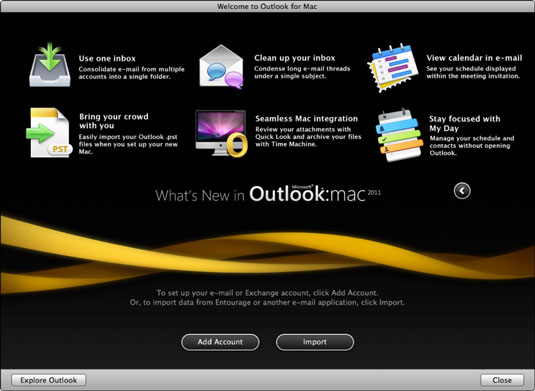Click the iMac with Outlook logo icon
The image size is (535, 391).
pyautogui.click(x=221, y=133)
